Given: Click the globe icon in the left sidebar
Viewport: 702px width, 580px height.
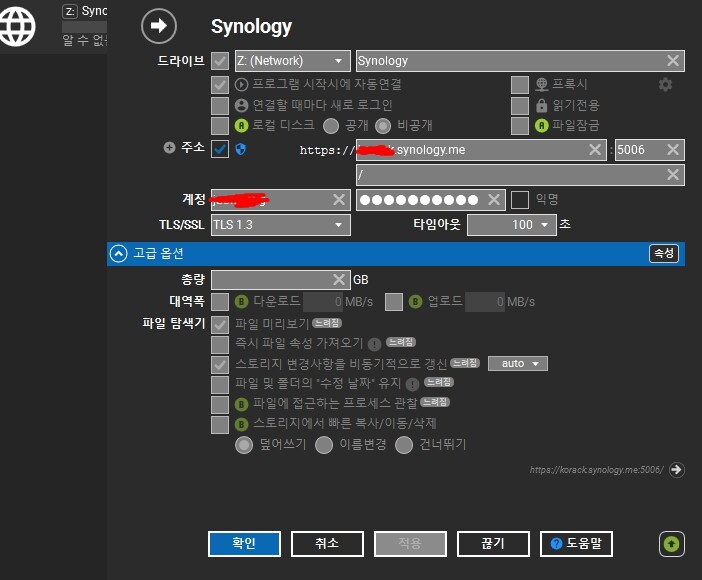Looking at the screenshot, I should (x=17, y=27).
